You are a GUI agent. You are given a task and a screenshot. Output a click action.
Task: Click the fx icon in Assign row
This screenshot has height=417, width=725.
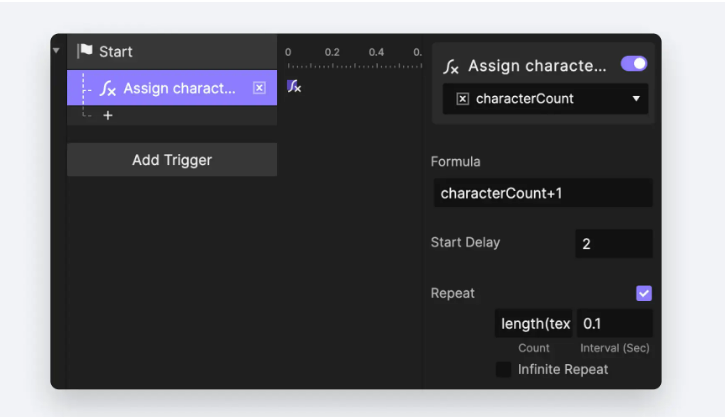(108, 88)
